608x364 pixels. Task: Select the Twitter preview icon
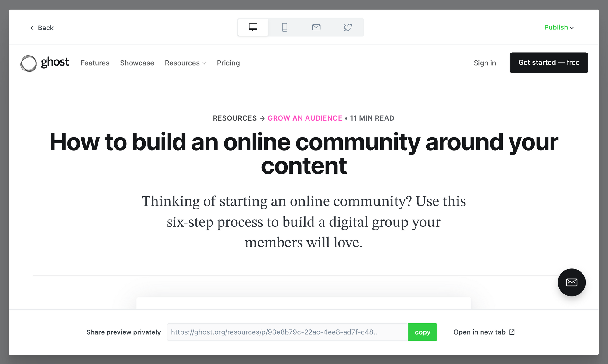coord(348,27)
